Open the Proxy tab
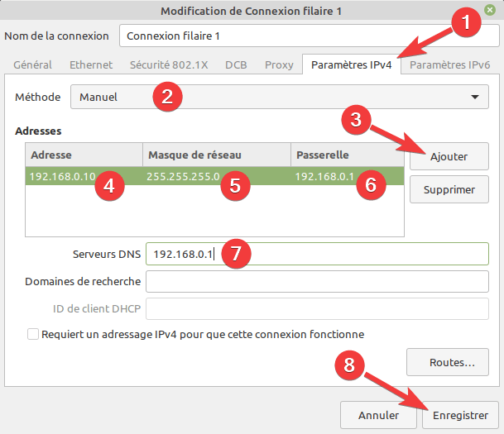 click(279, 64)
